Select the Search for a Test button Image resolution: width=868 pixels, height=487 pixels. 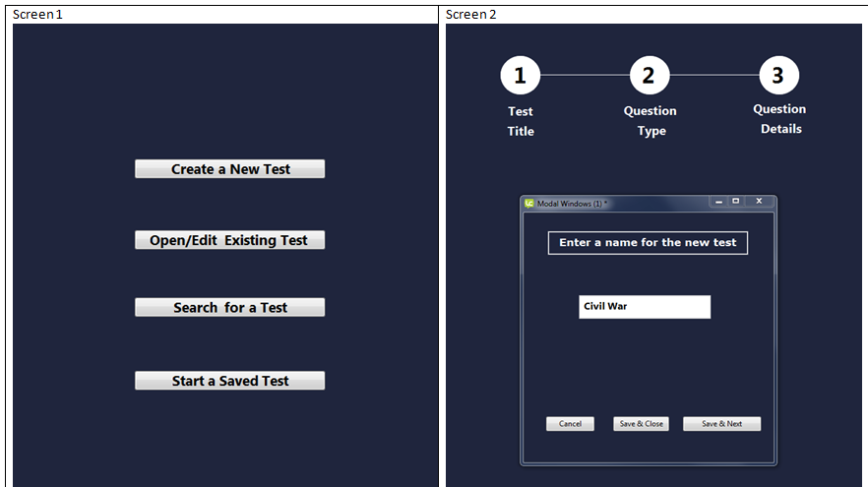tap(229, 308)
